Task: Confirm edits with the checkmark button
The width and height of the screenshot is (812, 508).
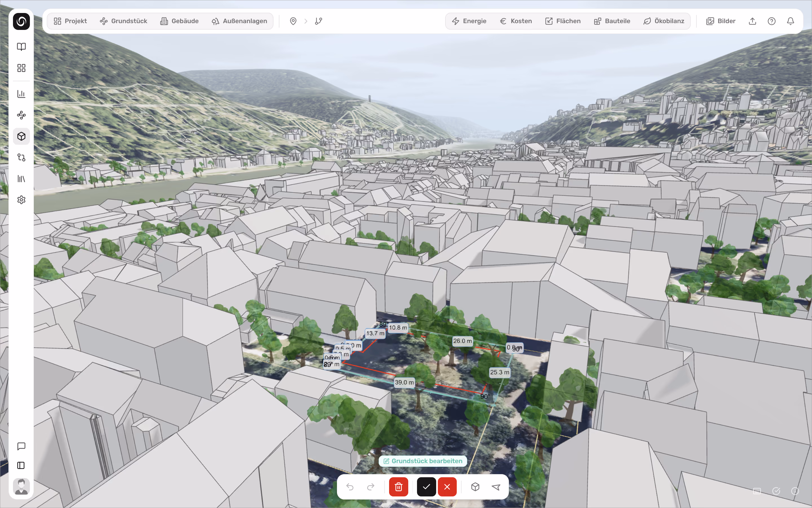Action: pyautogui.click(x=427, y=487)
